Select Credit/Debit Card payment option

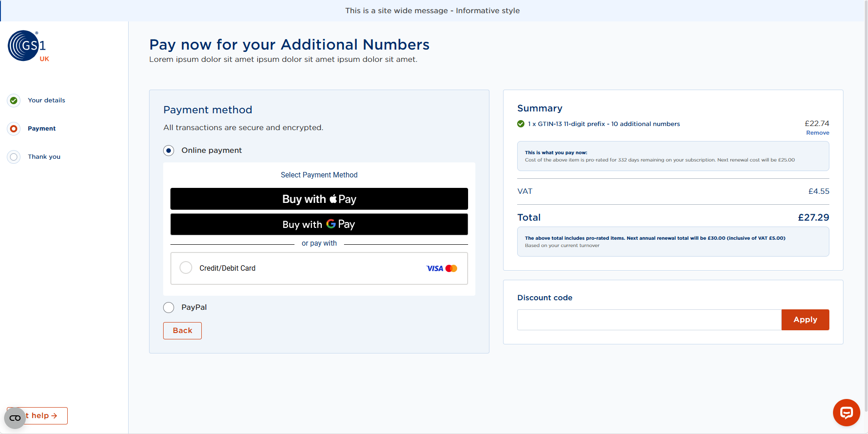point(185,267)
